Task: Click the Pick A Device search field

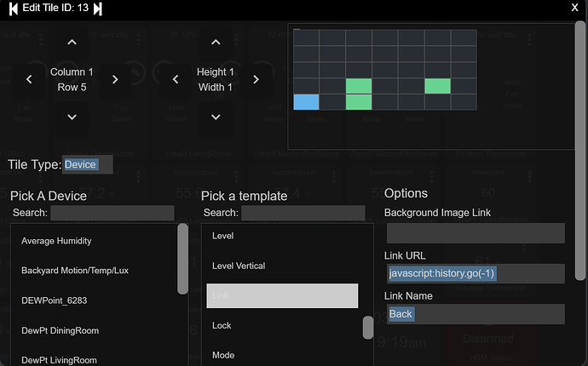Action: [112, 213]
